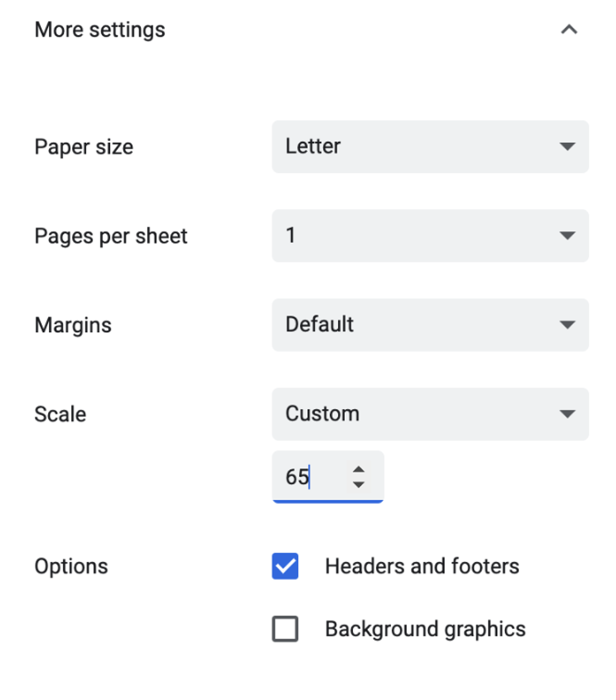Click the Background graphics label text

tap(425, 629)
